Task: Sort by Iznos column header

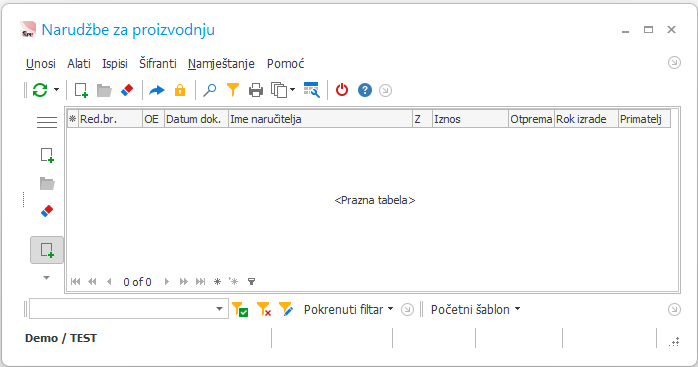Action: [x=471, y=119]
